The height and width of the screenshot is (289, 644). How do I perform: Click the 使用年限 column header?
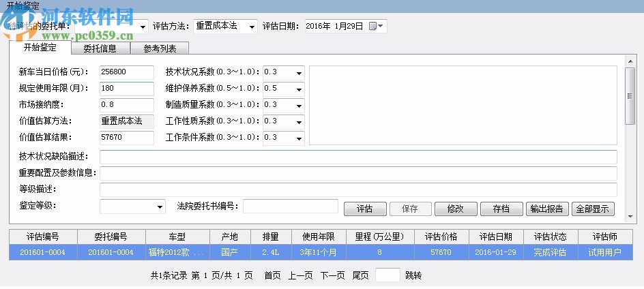(x=319, y=237)
